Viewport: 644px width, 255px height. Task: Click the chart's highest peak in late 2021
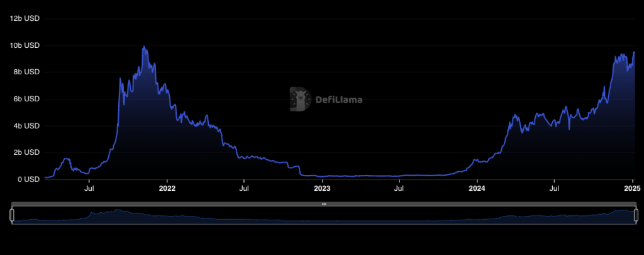click(x=144, y=47)
